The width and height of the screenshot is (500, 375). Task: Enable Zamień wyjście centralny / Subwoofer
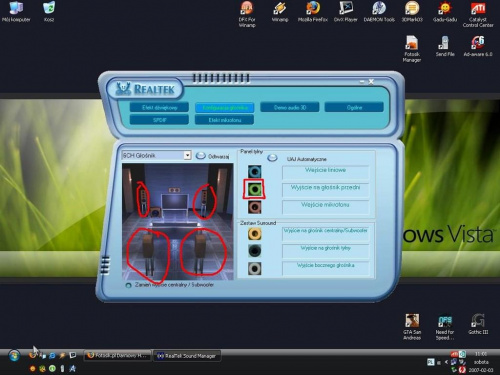coord(128,285)
